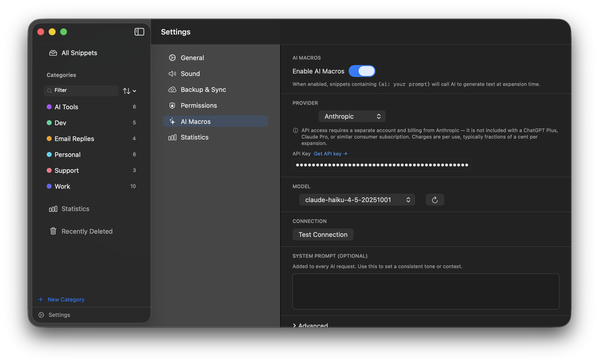Click into the System Prompt text area
The height and width of the screenshot is (364, 599).
[x=426, y=291]
